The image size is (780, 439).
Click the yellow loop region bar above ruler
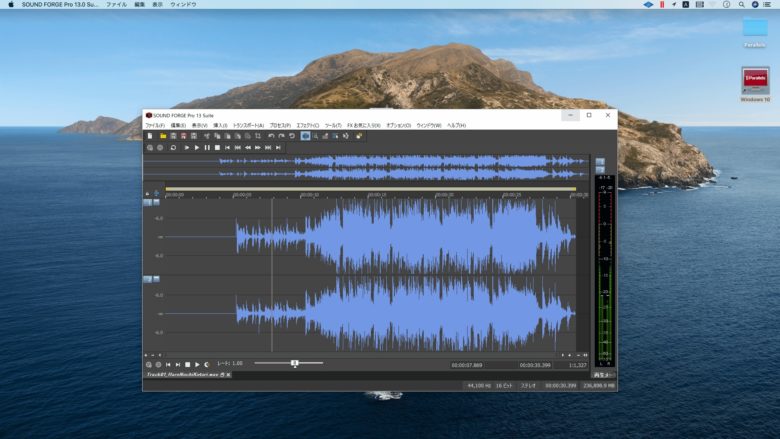tap(371, 189)
